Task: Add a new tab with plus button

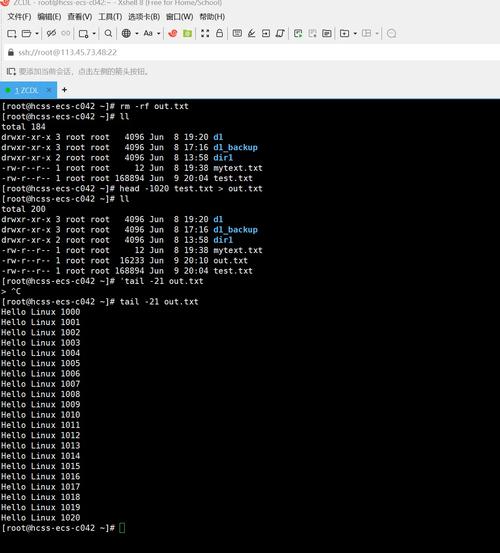Action: (x=64, y=90)
